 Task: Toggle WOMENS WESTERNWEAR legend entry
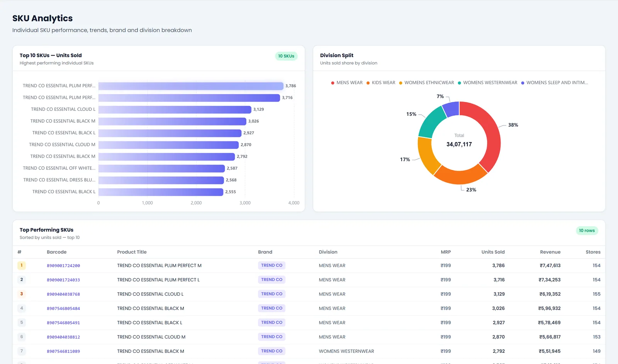tap(487, 83)
